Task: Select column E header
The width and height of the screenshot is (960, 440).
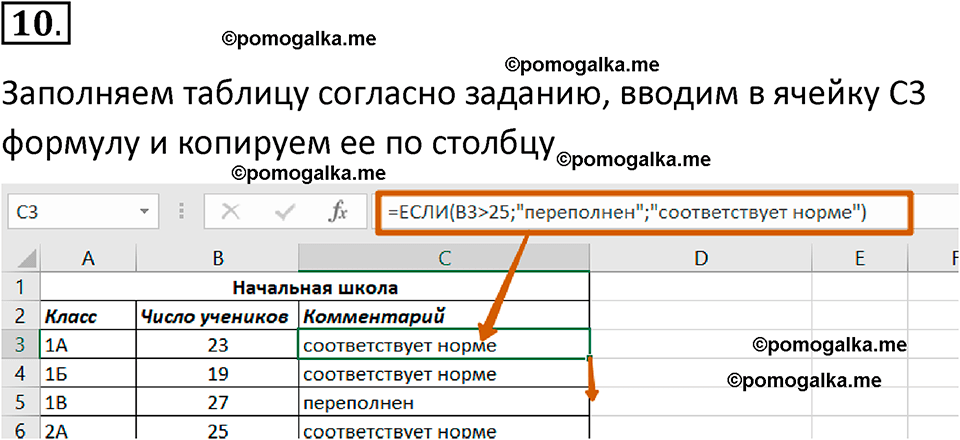Action: (x=860, y=259)
